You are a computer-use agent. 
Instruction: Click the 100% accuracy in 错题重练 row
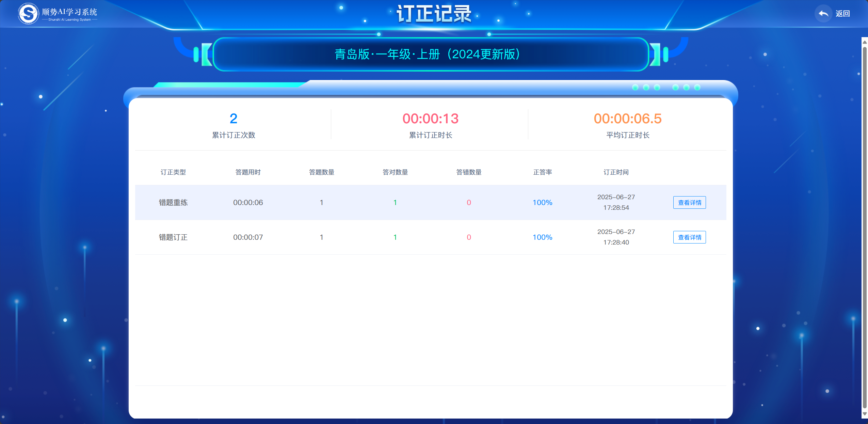tap(543, 203)
